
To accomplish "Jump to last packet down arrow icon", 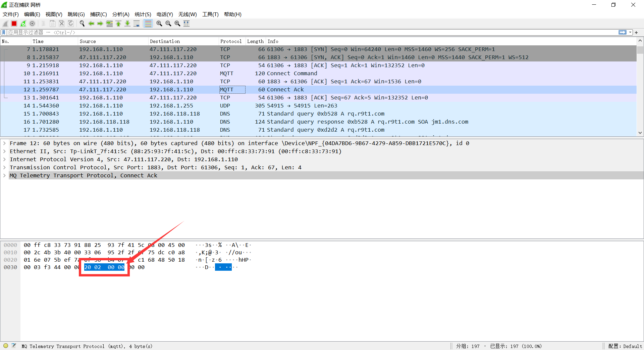I will point(127,24).
